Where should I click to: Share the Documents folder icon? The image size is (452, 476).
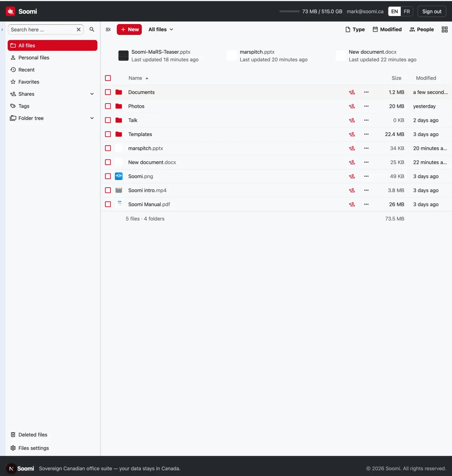(x=352, y=92)
